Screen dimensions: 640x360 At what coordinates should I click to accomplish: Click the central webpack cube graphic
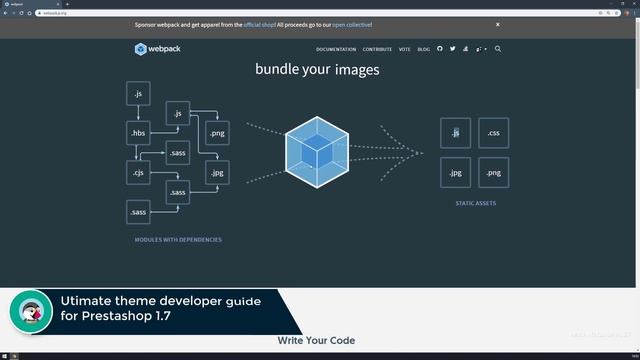(x=317, y=152)
